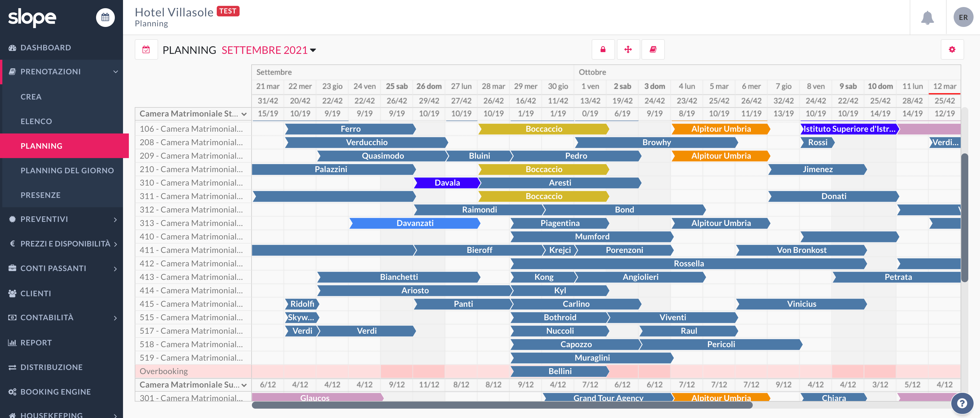980x418 pixels.
Task: Click the red book toolbar icon
Action: pyautogui.click(x=653, y=49)
